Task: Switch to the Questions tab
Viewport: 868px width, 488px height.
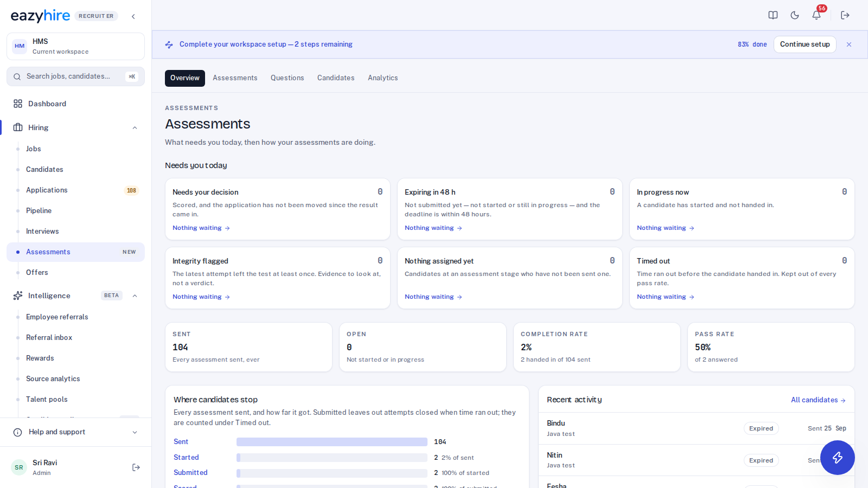Action: pyautogui.click(x=288, y=78)
